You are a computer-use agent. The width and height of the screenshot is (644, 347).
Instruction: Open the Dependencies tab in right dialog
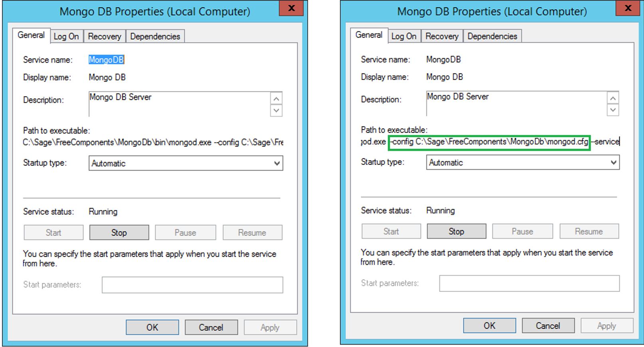tap(492, 36)
